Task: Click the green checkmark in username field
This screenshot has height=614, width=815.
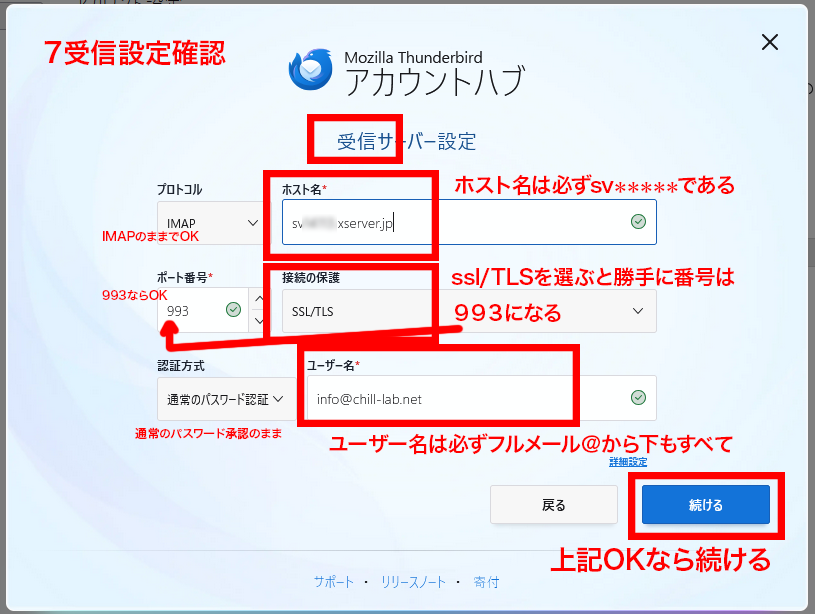Action: (638, 398)
